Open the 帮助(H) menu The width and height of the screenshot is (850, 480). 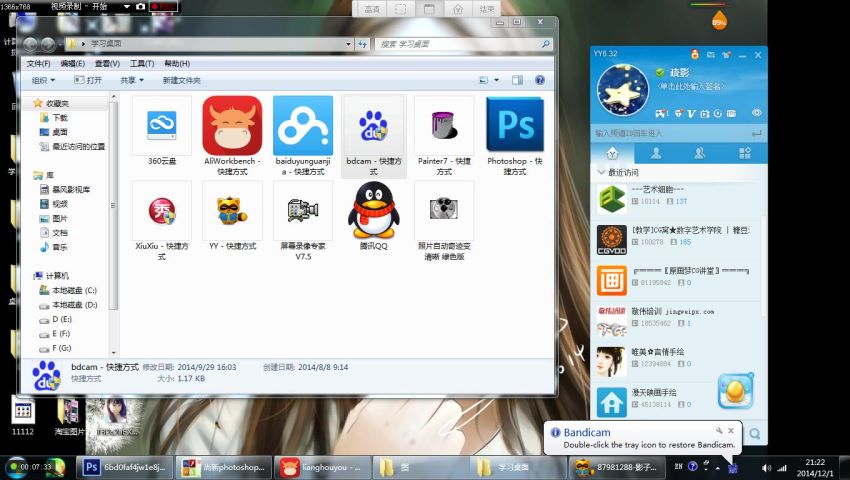click(177, 63)
